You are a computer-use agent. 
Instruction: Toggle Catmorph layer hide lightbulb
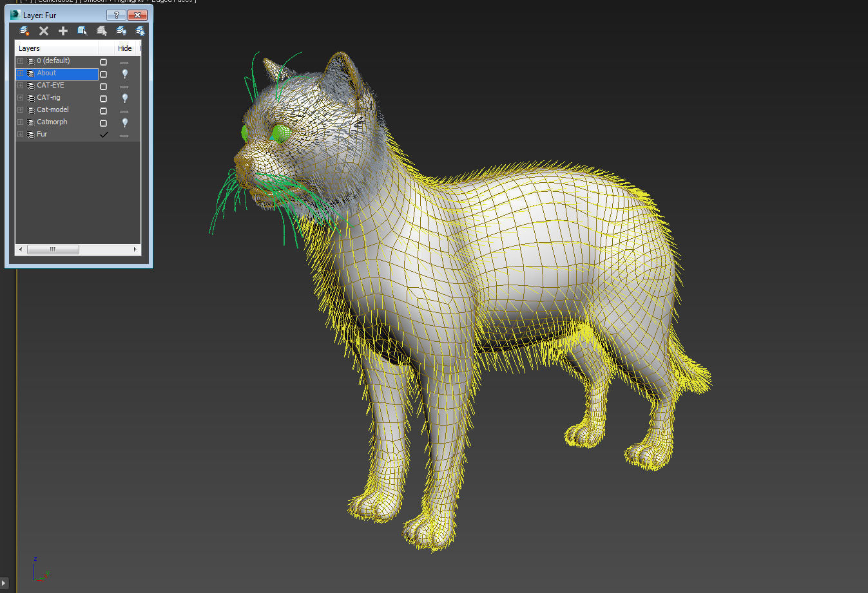click(x=124, y=122)
